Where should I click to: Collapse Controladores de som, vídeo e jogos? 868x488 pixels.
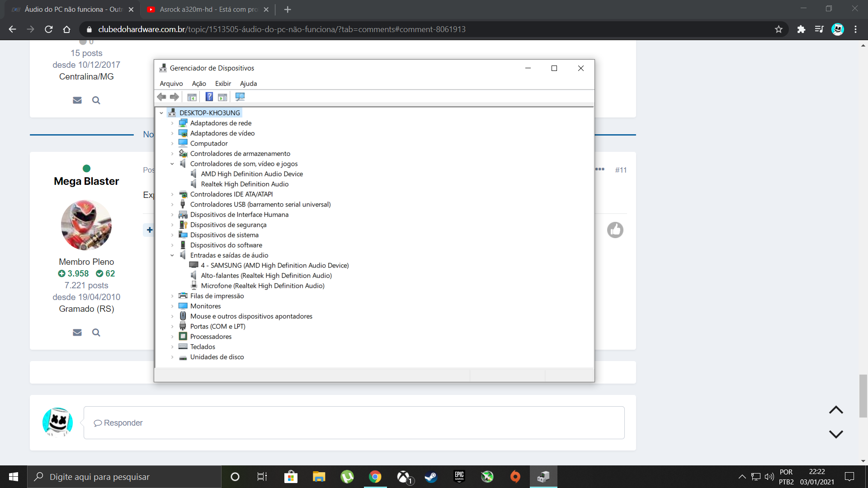(x=172, y=164)
